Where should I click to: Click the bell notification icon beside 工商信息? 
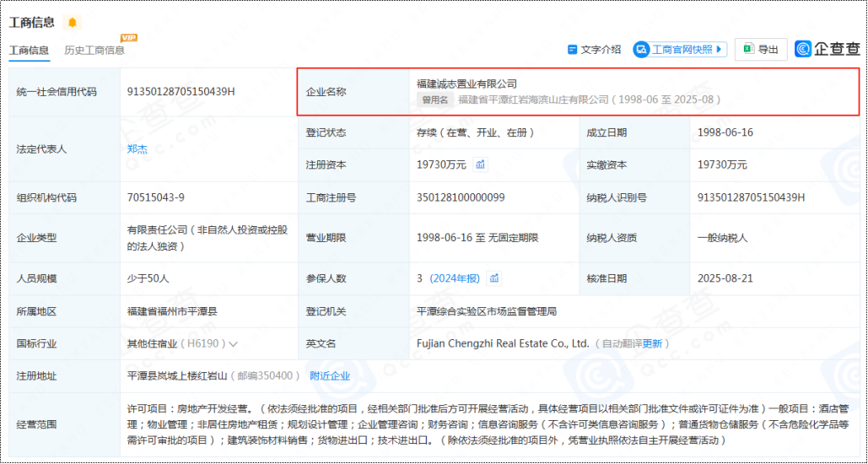point(73,22)
